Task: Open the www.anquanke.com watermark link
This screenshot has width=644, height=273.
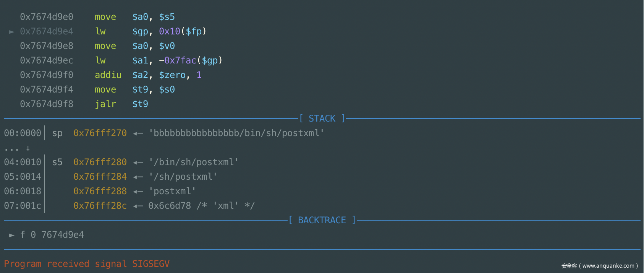Action: (608, 266)
